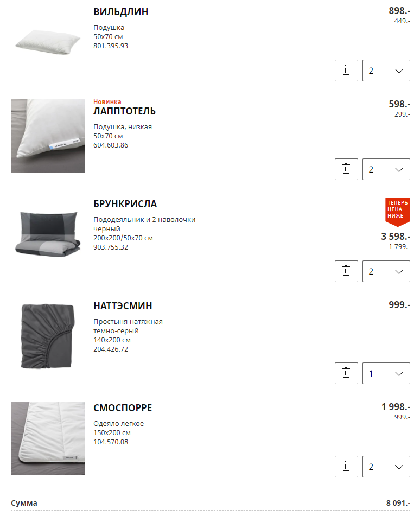This screenshot has width=420, height=516.
Task: Click БРУНКРИСЛА product title
Action: click(x=125, y=204)
